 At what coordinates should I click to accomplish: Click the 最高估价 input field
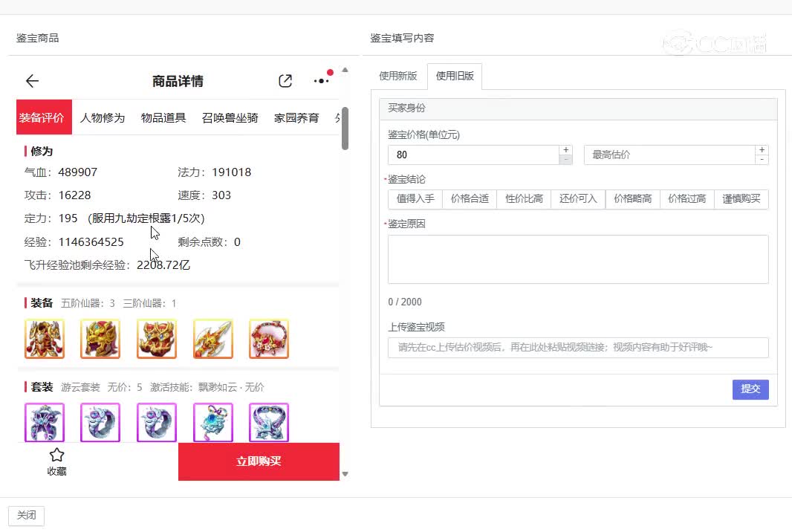(x=669, y=155)
